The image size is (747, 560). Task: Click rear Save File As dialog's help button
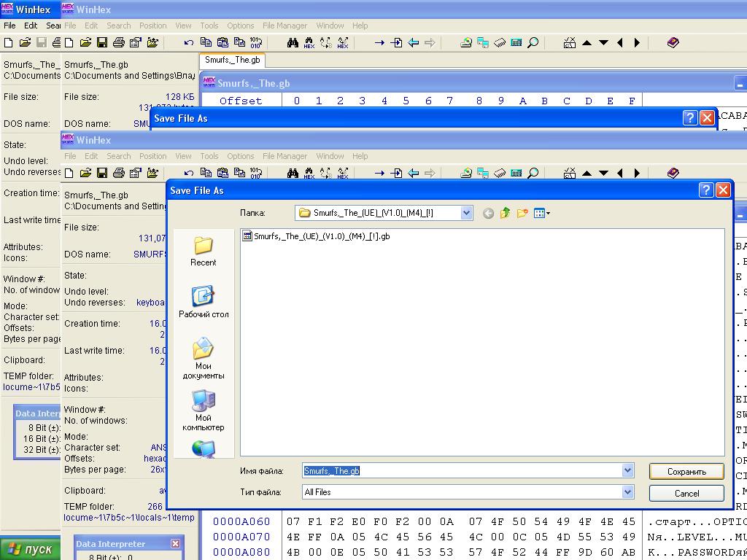(690, 117)
